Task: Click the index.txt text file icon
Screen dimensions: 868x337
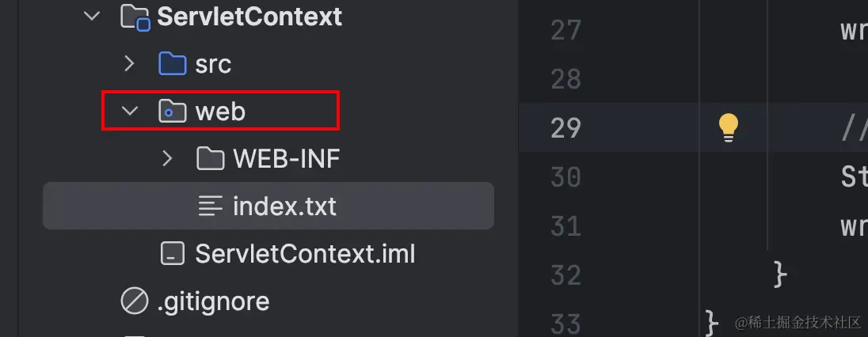Action: 211,206
